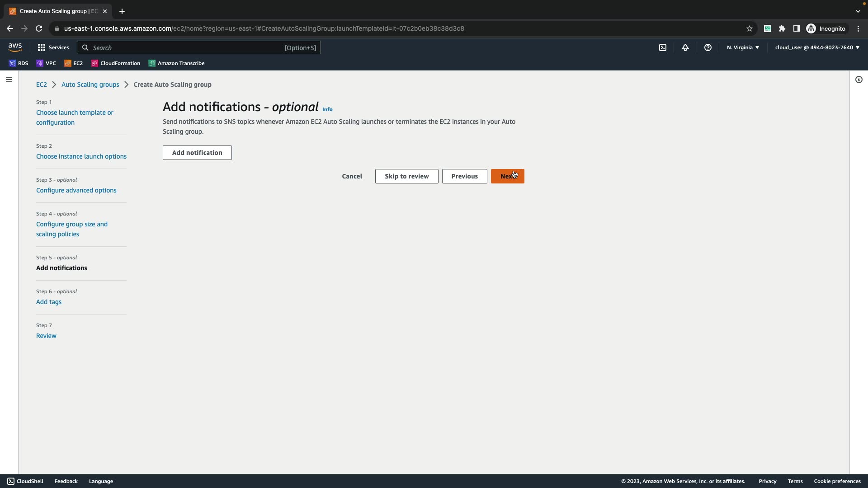Viewport: 868px width, 488px height.
Task: Reload the page with the refresh icon
Action: tap(39, 28)
